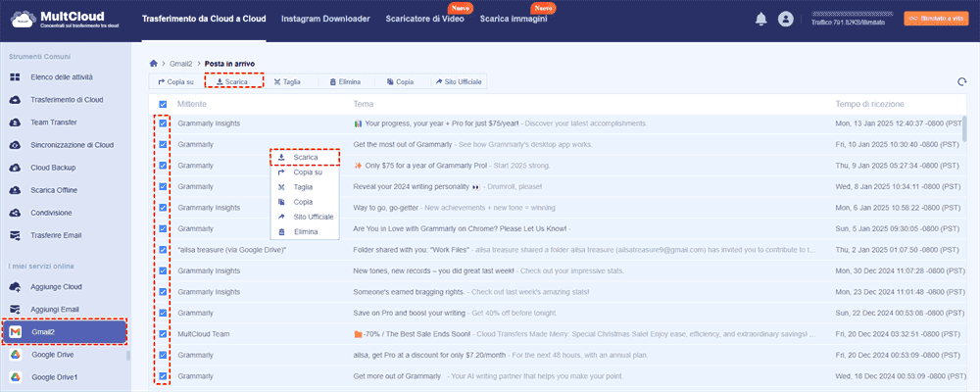Click Taglia in the toolbar
This screenshot has width=980, height=392.
coord(287,82)
